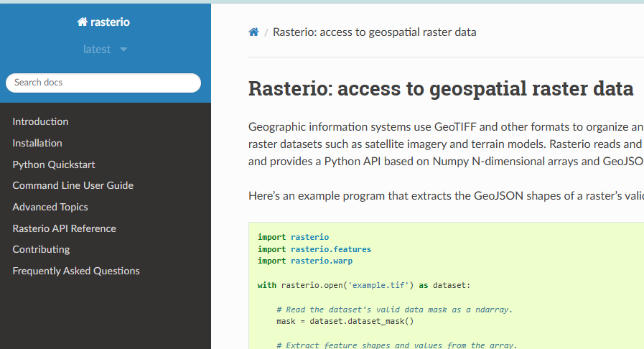Screen dimensions: 644x349
Task: Open the Contributing page
Action: (41, 250)
